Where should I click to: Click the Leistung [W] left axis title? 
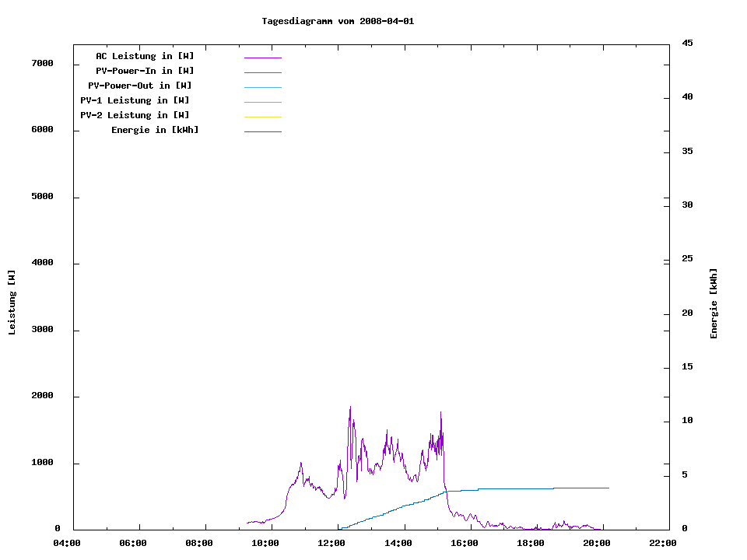pyautogui.click(x=12, y=303)
